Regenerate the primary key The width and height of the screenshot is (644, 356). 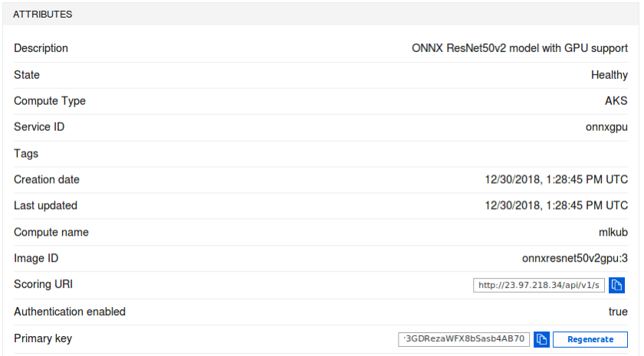point(590,339)
